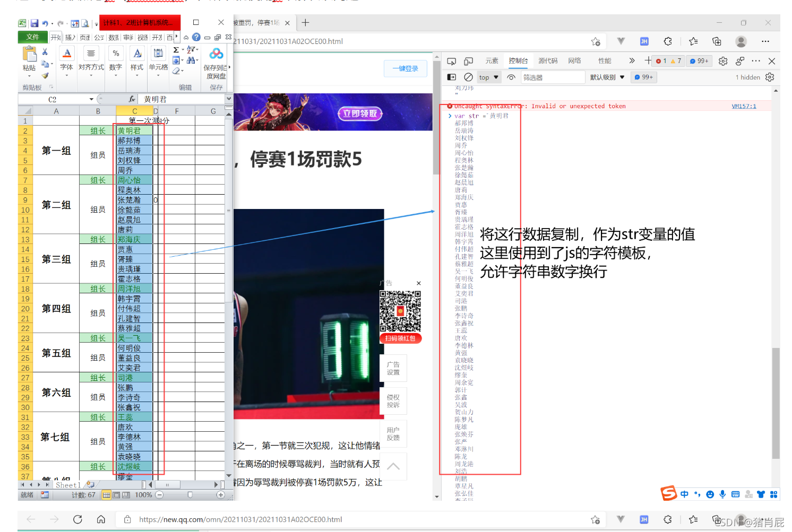Click the Clear eraser icon in Excel
Screen dimensions: 792x532
pyautogui.click(x=176, y=71)
